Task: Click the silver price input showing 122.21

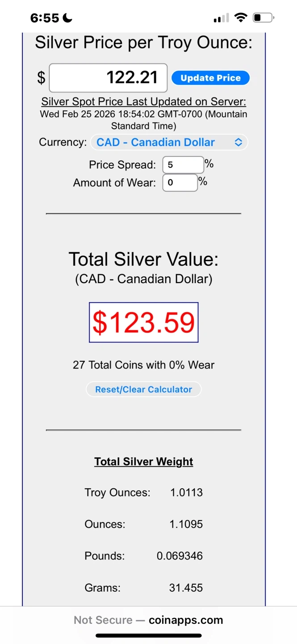Action: [108, 78]
